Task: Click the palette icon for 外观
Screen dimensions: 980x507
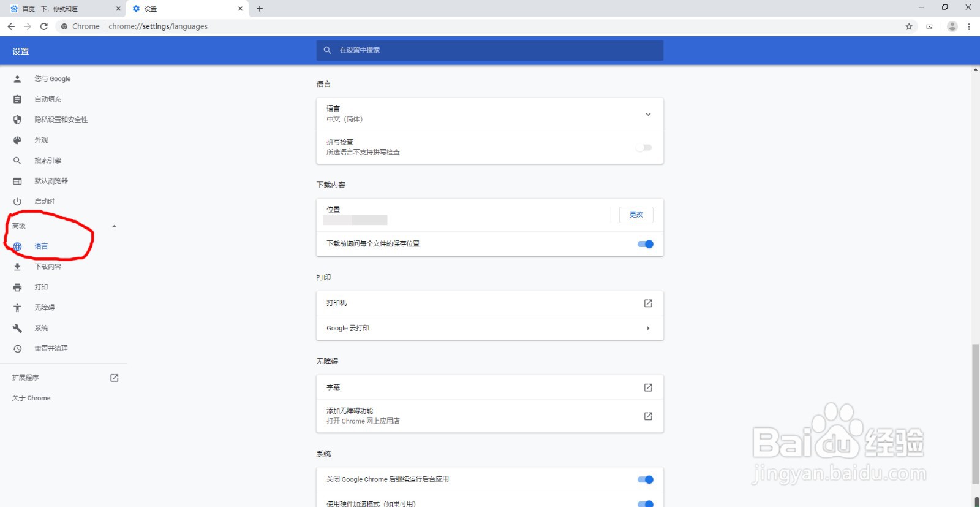Action: click(17, 140)
